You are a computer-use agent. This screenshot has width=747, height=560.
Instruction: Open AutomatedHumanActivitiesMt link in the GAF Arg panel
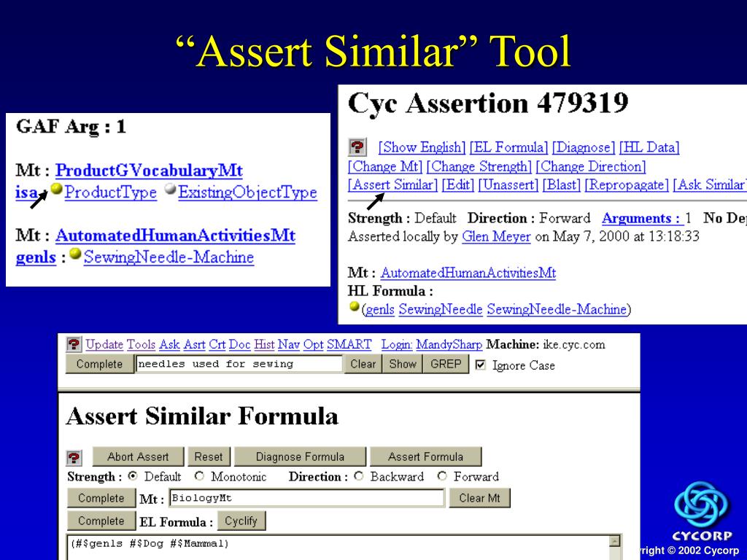pyautogui.click(x=175, y=236)
